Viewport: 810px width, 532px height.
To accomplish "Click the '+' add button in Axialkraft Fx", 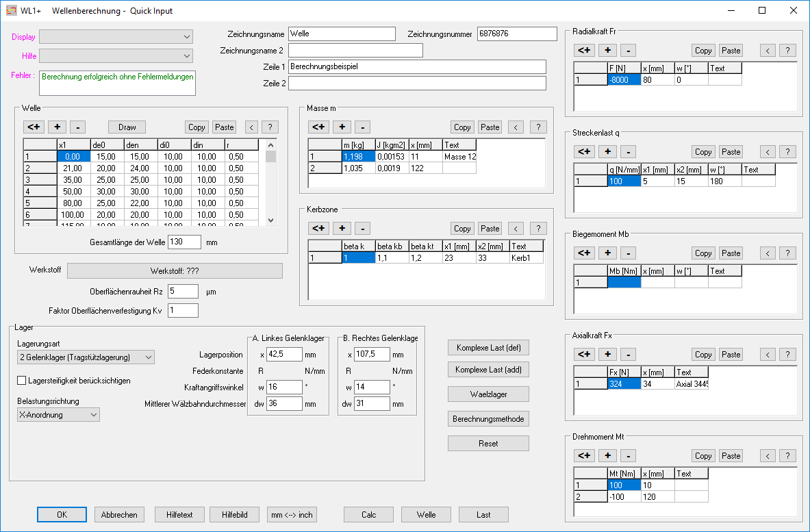I will coord(607,354).
